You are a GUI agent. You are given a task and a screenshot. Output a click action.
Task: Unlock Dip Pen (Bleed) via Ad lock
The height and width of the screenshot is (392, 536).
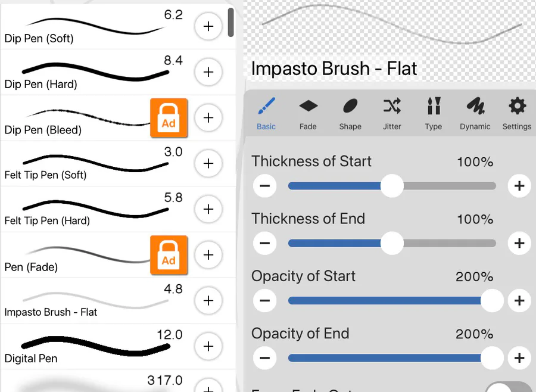tap(169, 118)
